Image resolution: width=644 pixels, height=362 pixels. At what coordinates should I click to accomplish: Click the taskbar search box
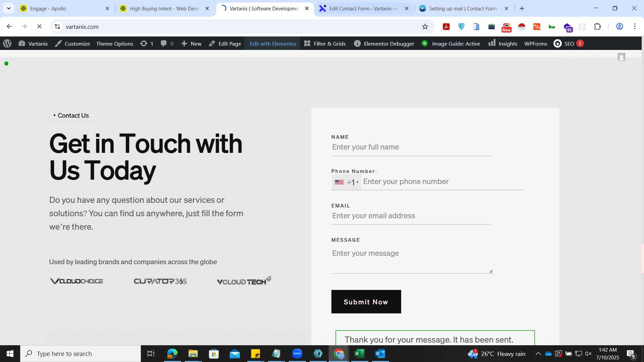click(80, 354)
